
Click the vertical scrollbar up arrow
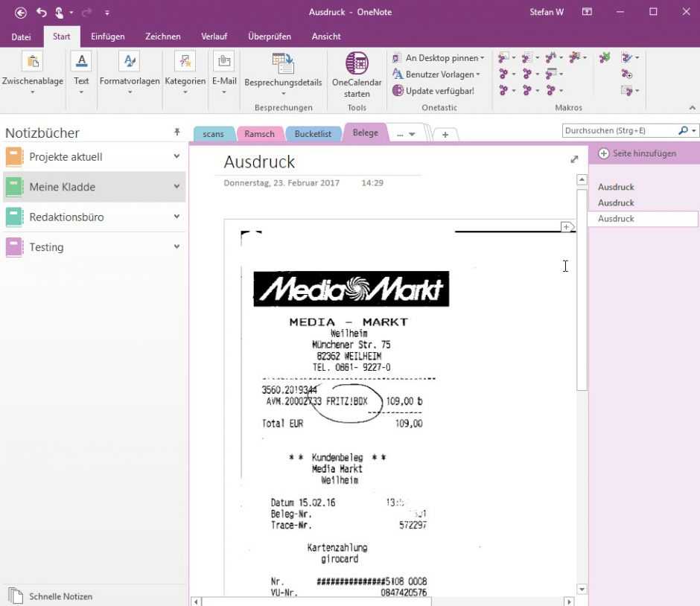(x=582, y=179)
